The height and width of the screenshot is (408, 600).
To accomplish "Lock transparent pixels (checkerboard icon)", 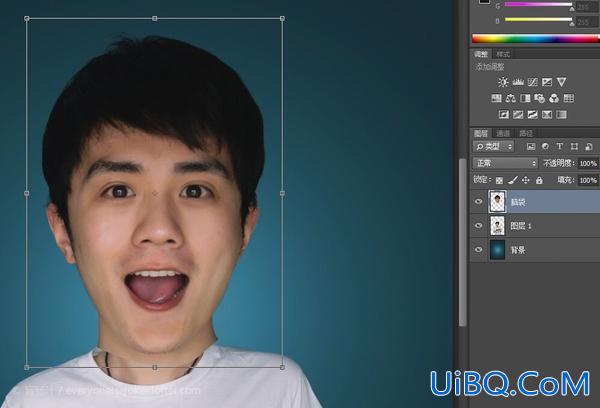I will [x=499, y=180].
